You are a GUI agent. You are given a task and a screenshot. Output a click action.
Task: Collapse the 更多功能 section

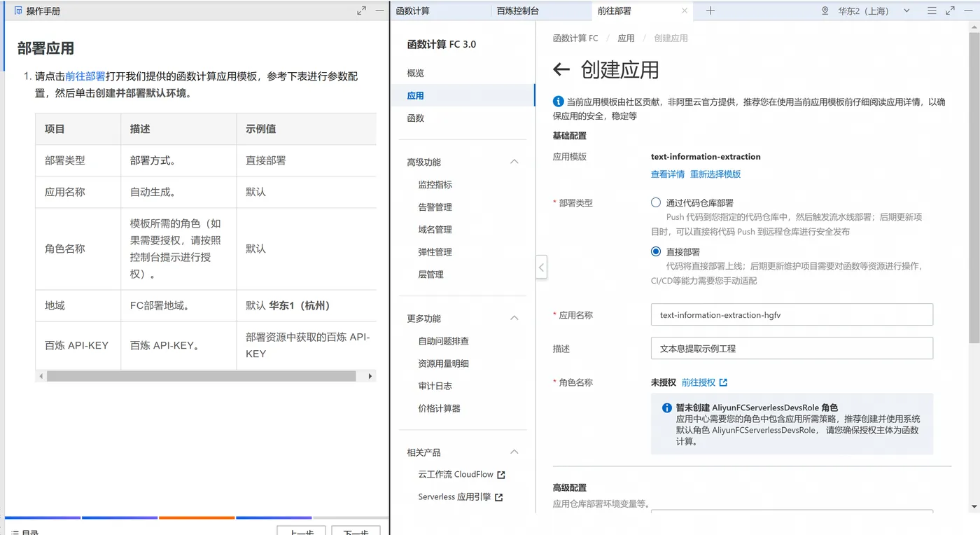[514, 318]
